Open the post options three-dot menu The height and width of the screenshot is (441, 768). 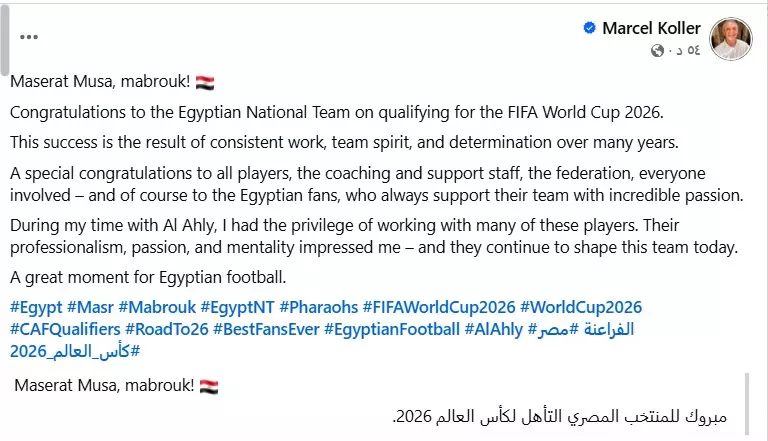click(x=29, y=37)
